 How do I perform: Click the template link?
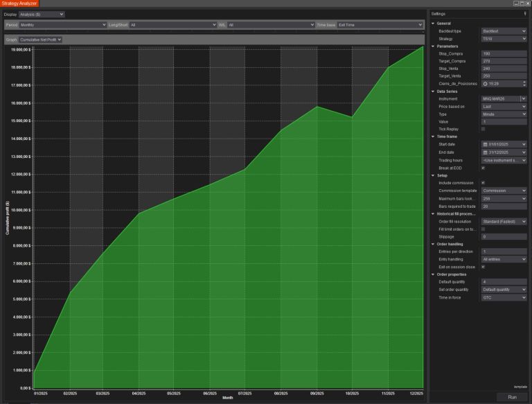coord(520,387)
